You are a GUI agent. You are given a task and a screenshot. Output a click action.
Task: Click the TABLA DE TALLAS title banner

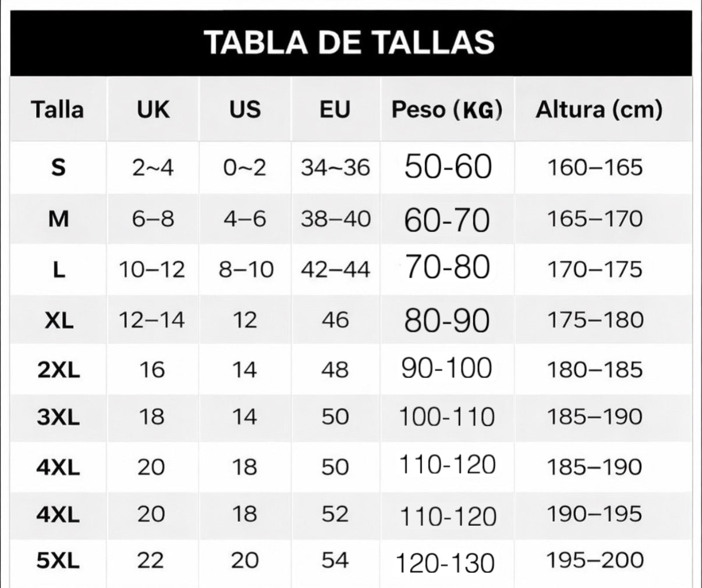[x=350, y=42]
